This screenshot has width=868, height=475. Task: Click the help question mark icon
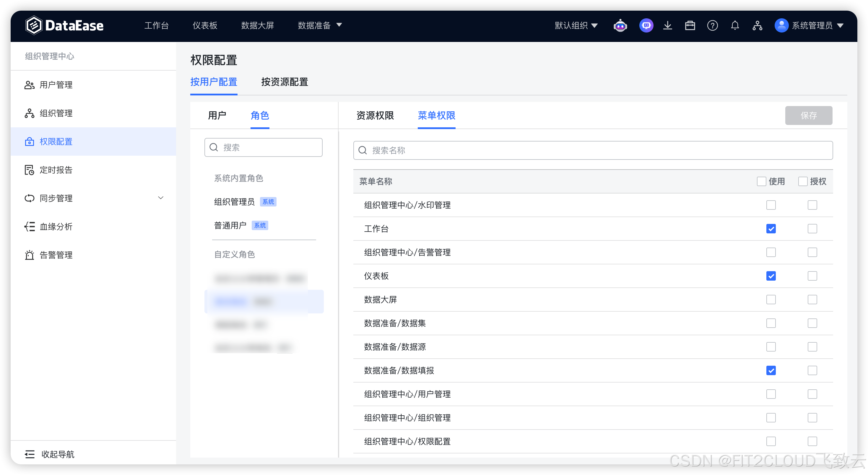tap(712, 26)
